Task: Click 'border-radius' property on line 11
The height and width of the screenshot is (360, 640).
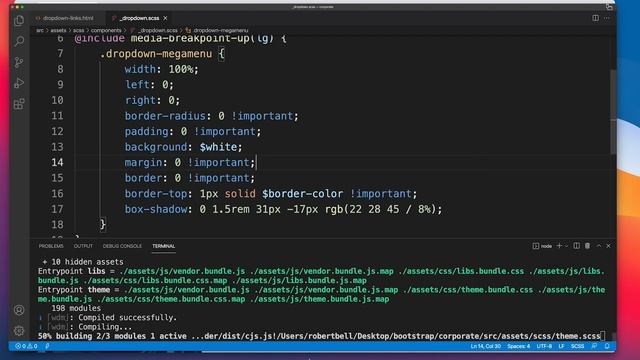Action: point(165,116)
